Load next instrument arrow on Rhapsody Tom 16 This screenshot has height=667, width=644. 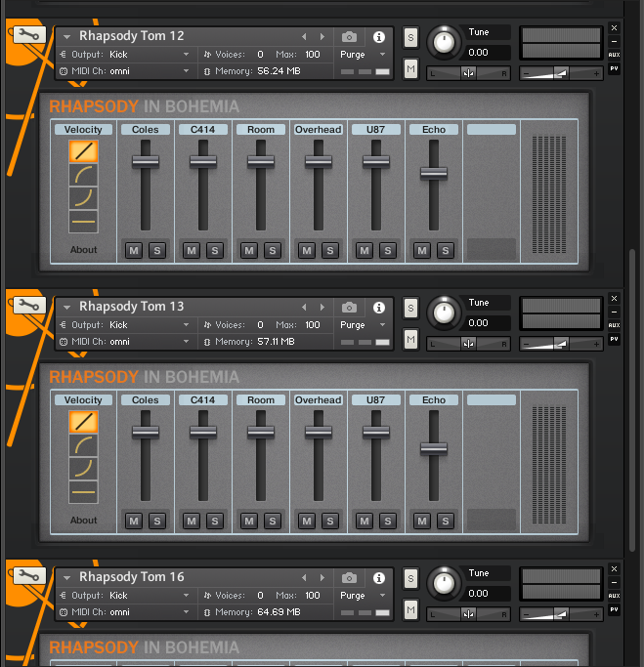(322, 577)
